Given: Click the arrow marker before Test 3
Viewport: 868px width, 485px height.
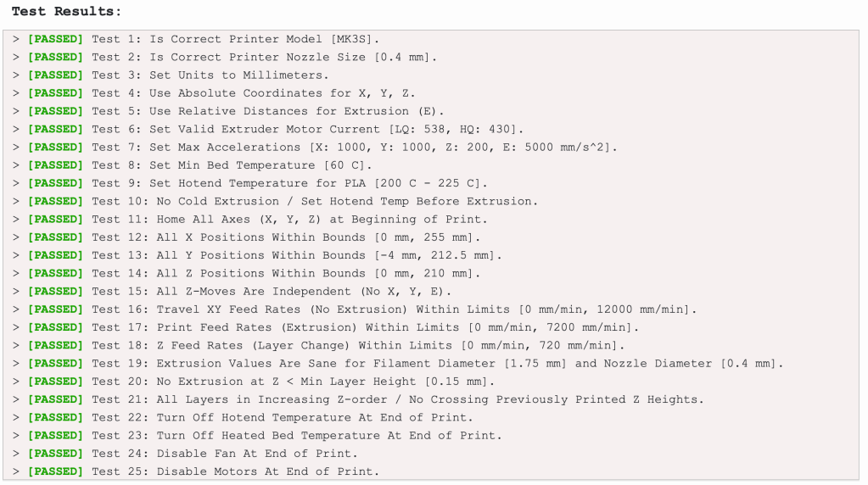Looking at the screenshot, I should (x=16, y=75).
